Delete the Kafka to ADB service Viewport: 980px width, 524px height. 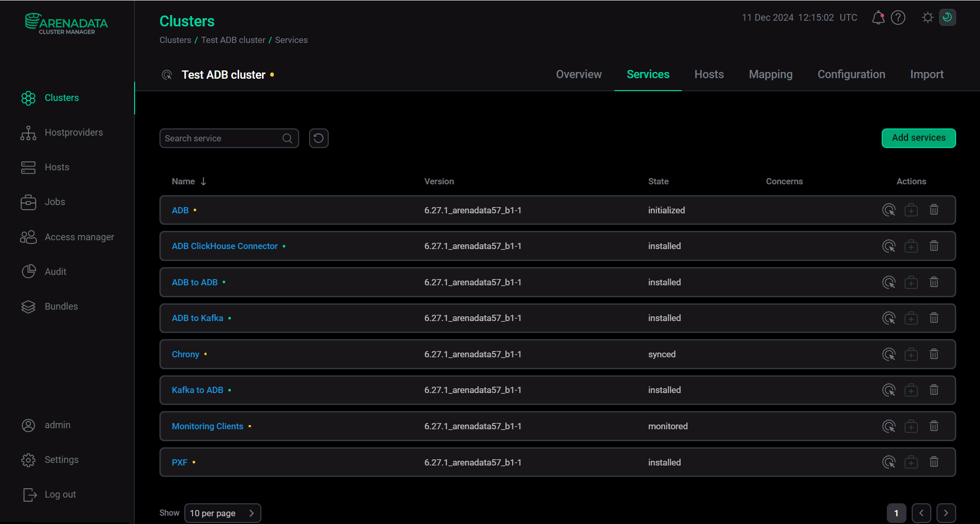pyautogui.click(x=934, y=390)
